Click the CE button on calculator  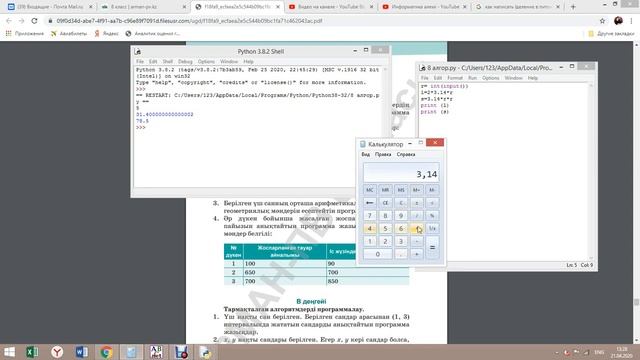pos(385,203)
